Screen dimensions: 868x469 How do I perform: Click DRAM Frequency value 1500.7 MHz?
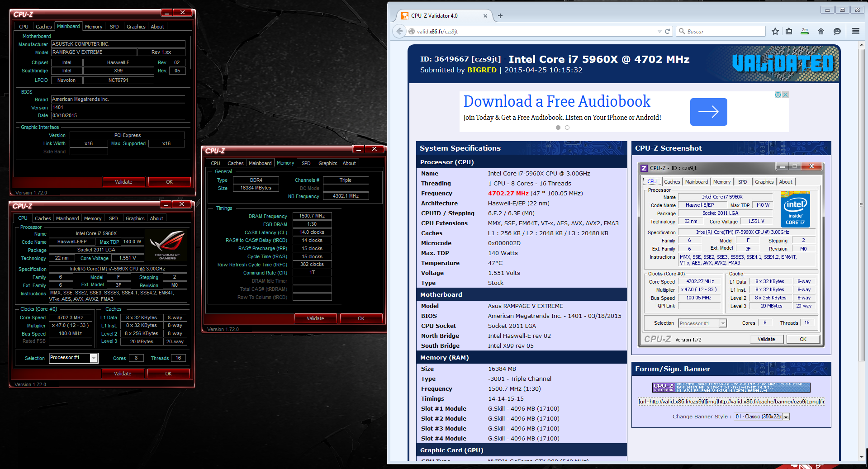point(312,216)
